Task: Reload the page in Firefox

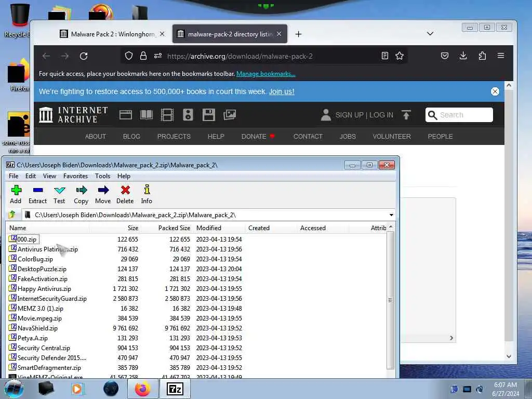Action: coord(84,56)
